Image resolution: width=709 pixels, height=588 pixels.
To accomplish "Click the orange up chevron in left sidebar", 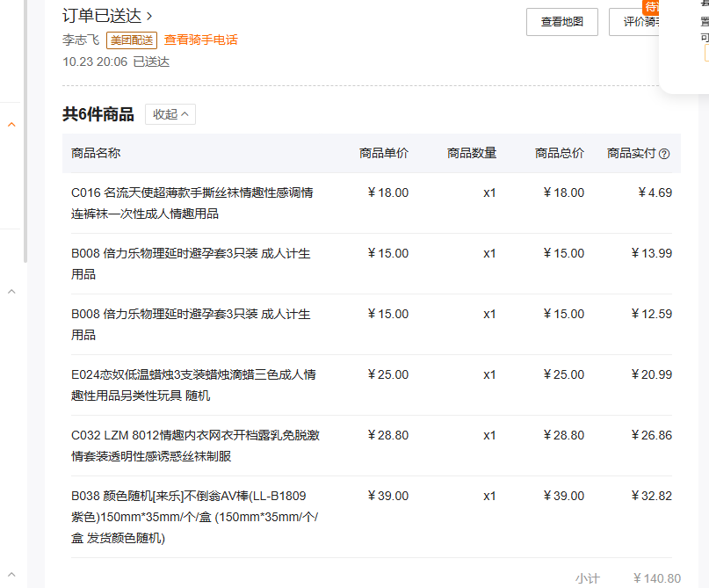I will pyautogui.click(x=11, y=125).
